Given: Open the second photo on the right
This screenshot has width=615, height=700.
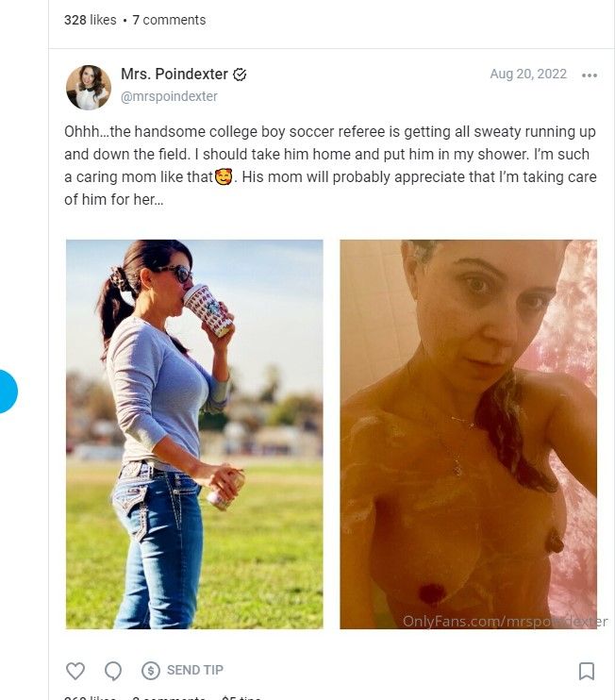Looking at the screenshot, I should coord(468,434).
